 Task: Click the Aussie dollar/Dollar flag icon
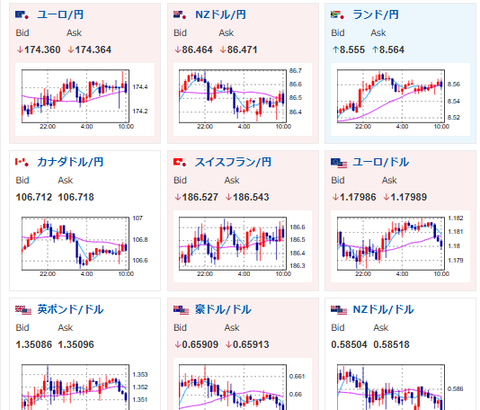[x=181, y=310]
